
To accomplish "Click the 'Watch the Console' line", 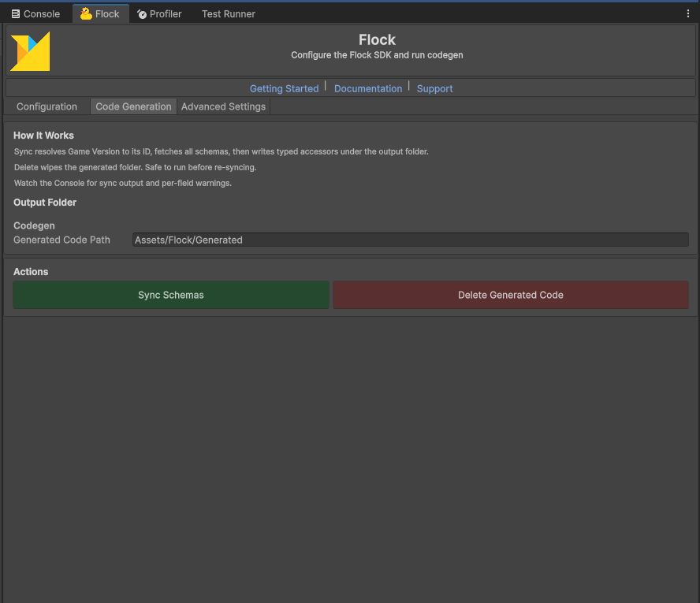I will (x=123, y=183).
